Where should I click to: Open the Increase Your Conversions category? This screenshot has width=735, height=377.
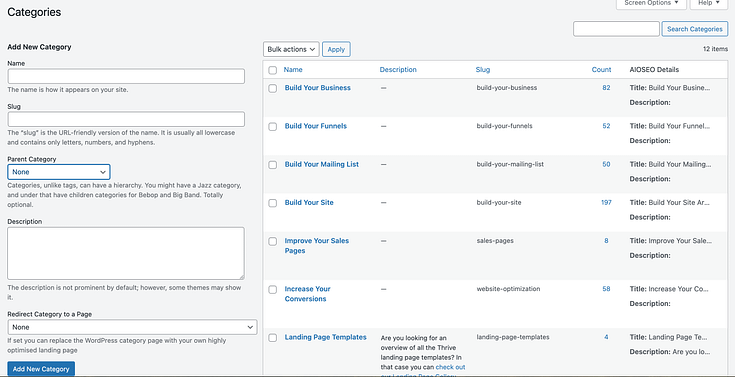pyautogui.click(x=308, y=294)
